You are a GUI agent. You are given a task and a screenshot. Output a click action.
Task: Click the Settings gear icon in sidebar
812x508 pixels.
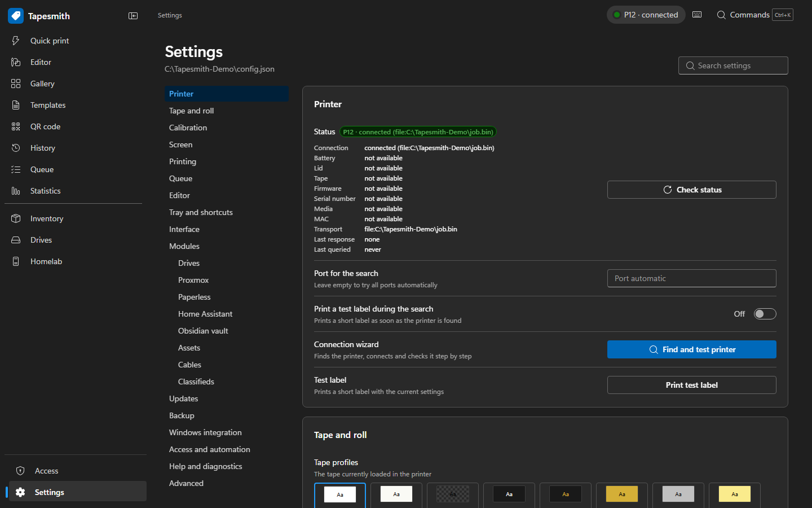point(20,492)
